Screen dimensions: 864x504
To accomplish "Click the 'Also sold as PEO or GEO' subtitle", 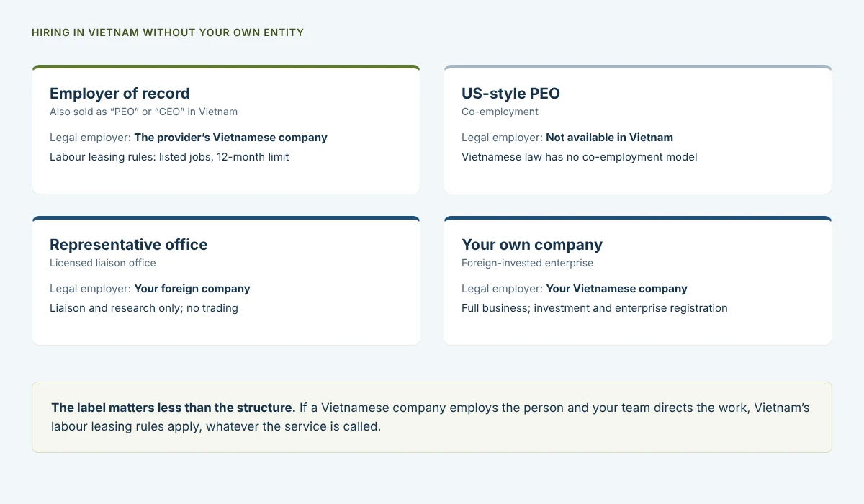I will [x=143, y=112].
